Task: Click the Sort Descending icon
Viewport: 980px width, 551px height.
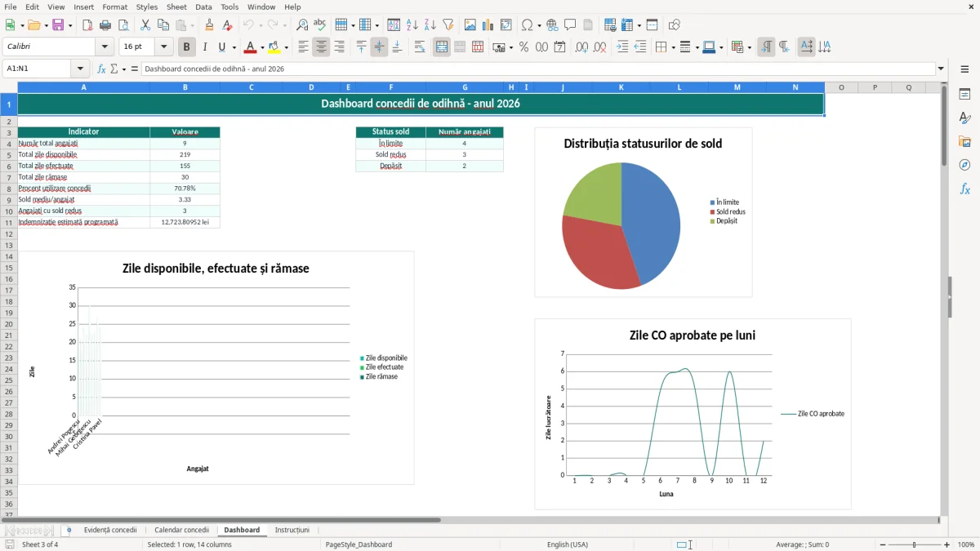Action: (430, 25)
